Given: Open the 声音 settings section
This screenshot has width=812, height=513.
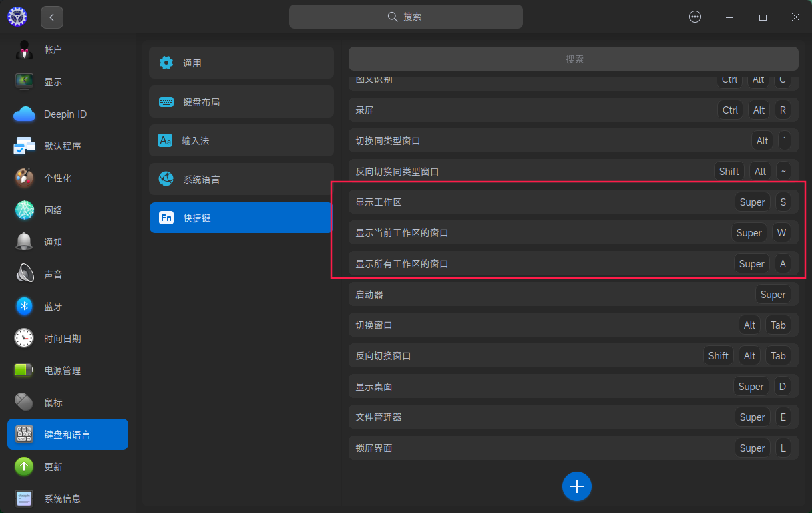Looking at the screenshot, I should tap(67, 274).
